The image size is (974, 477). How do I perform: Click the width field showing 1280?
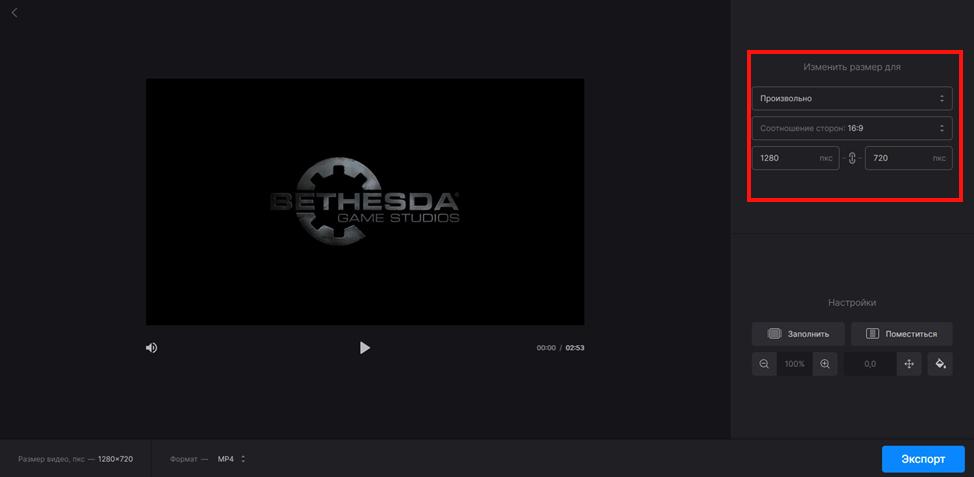[x=785, y=158]
